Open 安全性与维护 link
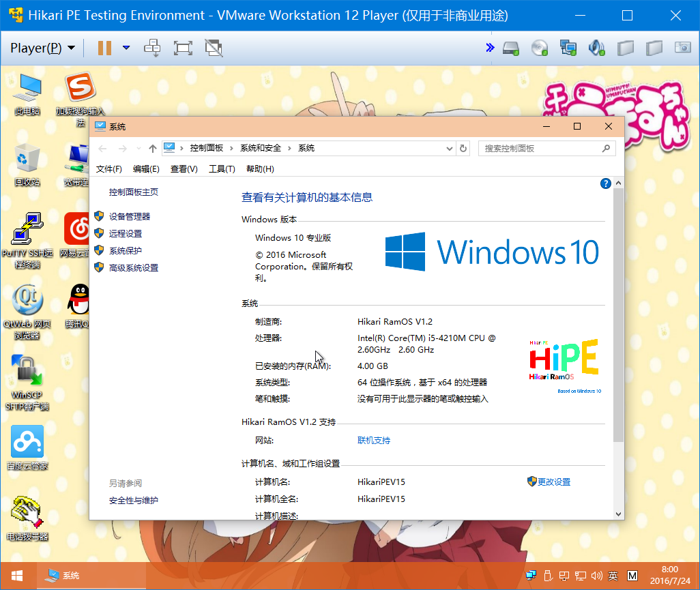 (134, 501)
